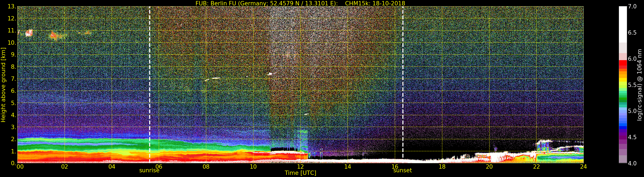644x177 pixels.
Task: Click the Time [UTC] axis label
Action: pyautogui.click(x=300, y=173)
